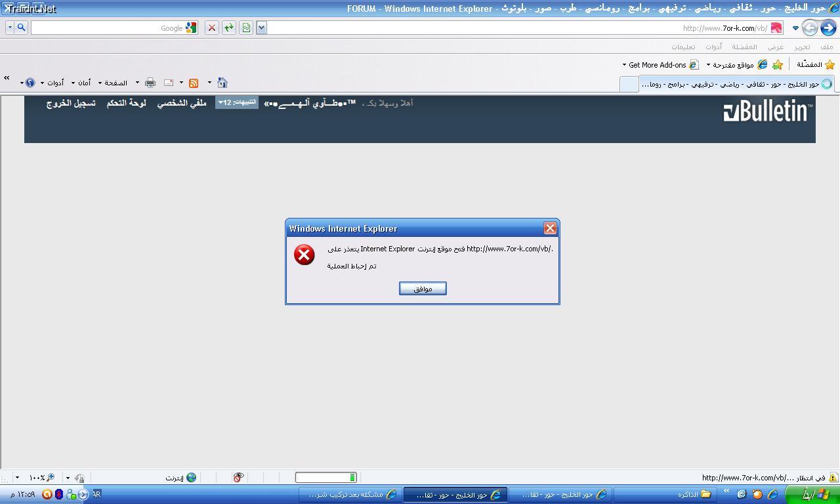Click the page loading progress bar
This screenshot has width=840, height=504.
[325, 477]
